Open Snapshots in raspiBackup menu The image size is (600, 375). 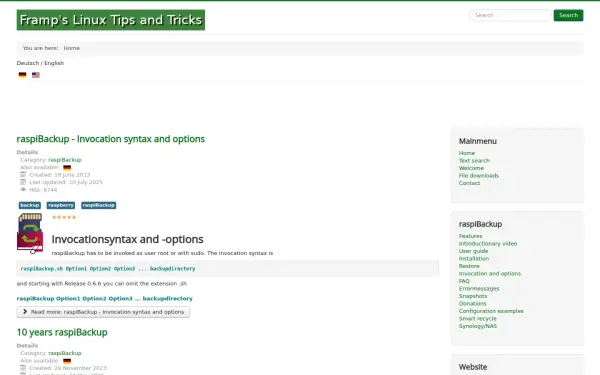click(473, 296)
